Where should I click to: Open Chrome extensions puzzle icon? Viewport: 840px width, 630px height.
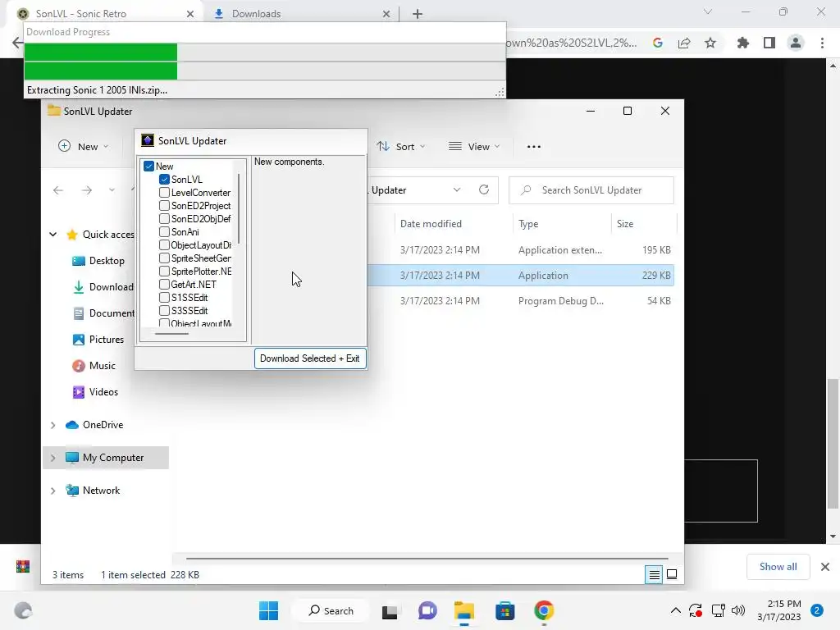(743, 43)
